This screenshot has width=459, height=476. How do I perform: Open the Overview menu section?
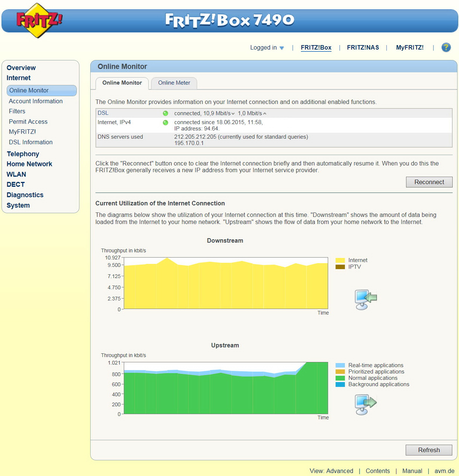pyautogui.click(x=21, y=68)
